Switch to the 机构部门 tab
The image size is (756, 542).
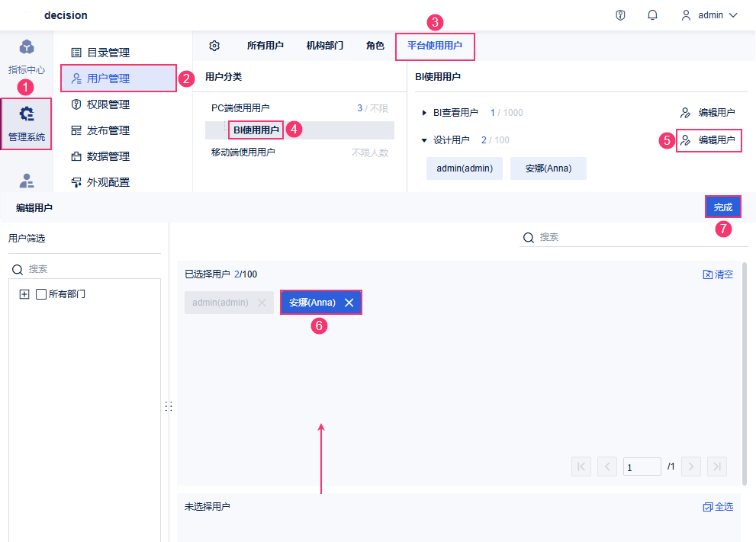(325, 46)
